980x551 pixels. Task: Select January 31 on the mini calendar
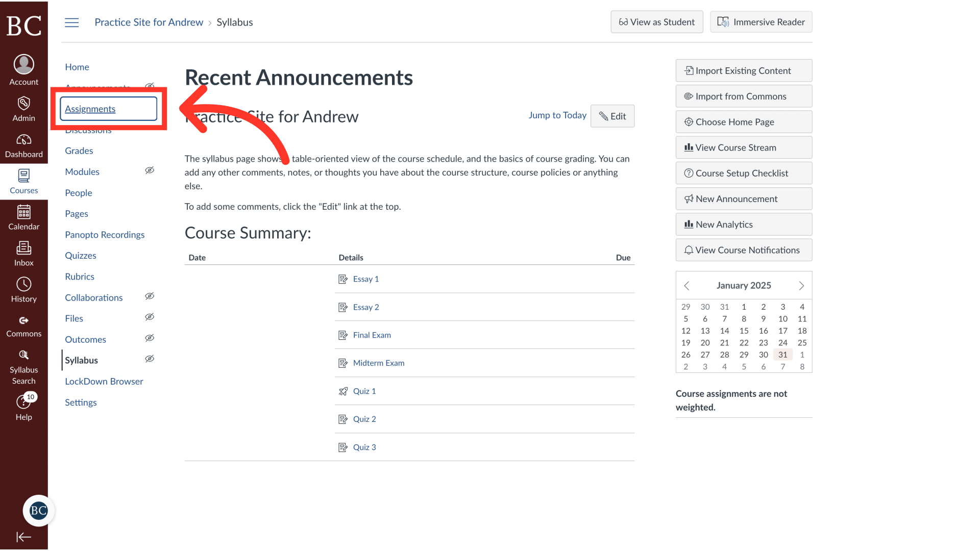(x=782, y=355)
